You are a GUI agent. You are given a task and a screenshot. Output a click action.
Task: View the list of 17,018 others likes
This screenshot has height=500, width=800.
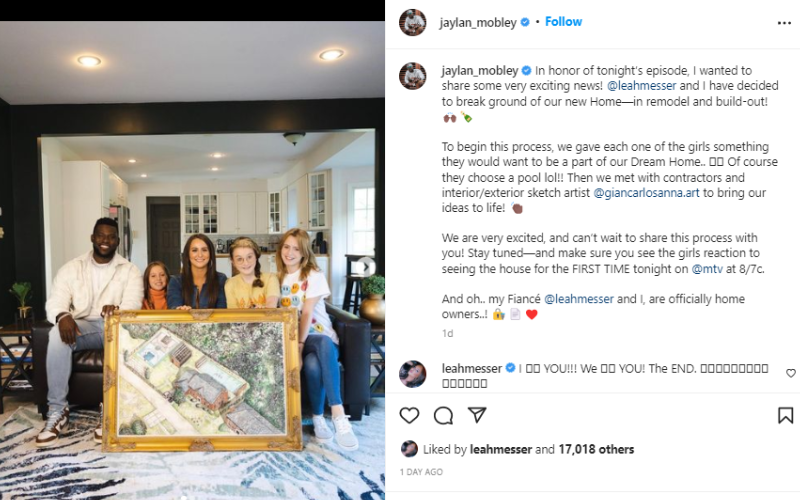(596, 449)
